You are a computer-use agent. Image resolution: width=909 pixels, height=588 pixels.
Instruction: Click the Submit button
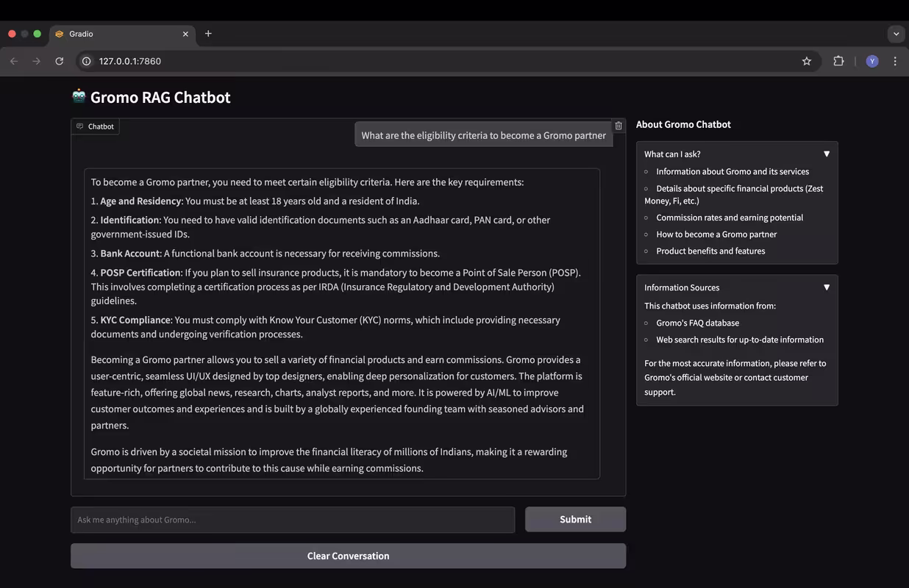tap(575, 519)
